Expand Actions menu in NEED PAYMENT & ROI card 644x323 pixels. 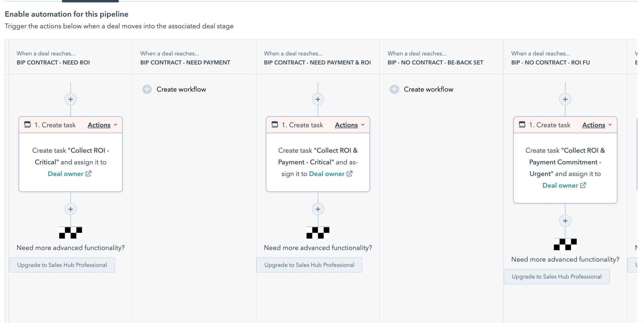pyautogui.click(x=349, y=125)
